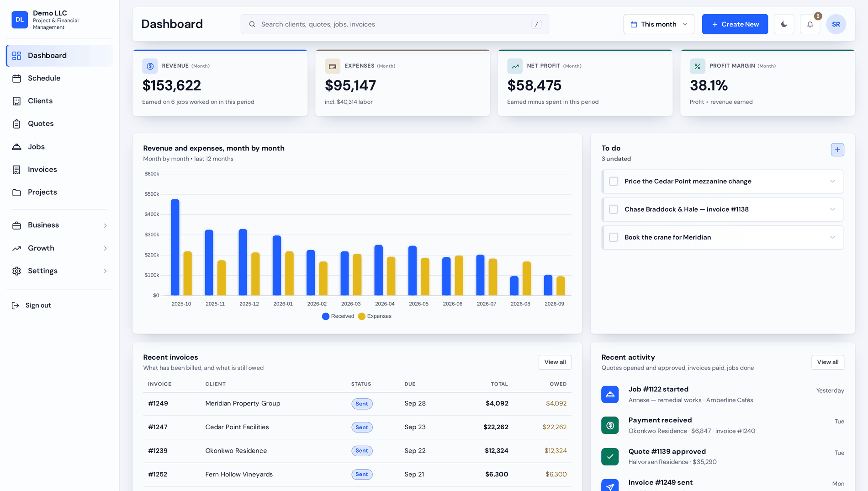This screenshot has width=868, height=491.
Task: Add a new to-do item
Action: click(x=837, y=149)
